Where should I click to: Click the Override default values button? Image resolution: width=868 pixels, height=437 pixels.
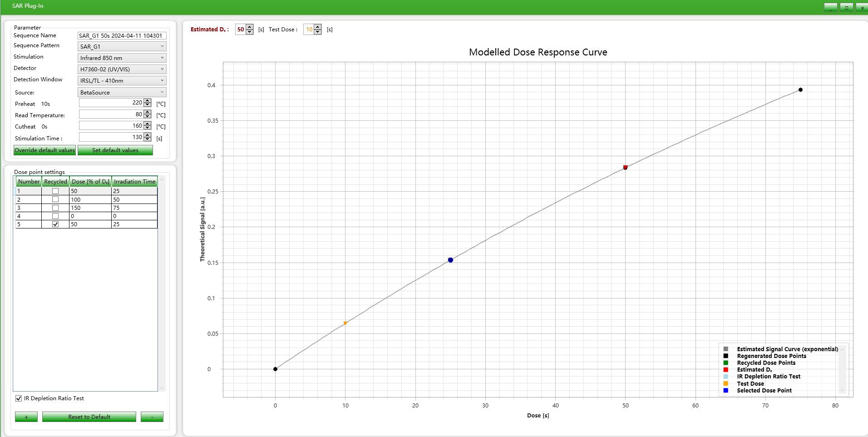pos(44,150)
